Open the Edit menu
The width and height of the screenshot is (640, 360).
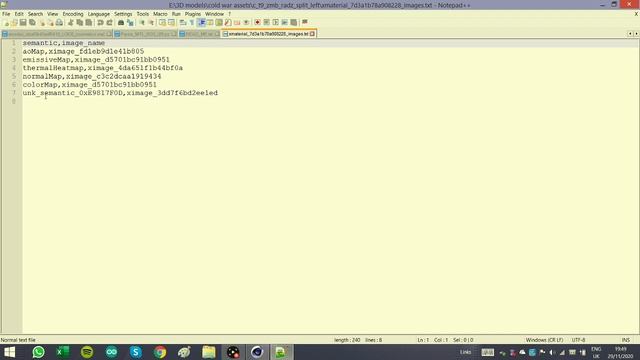19,14
